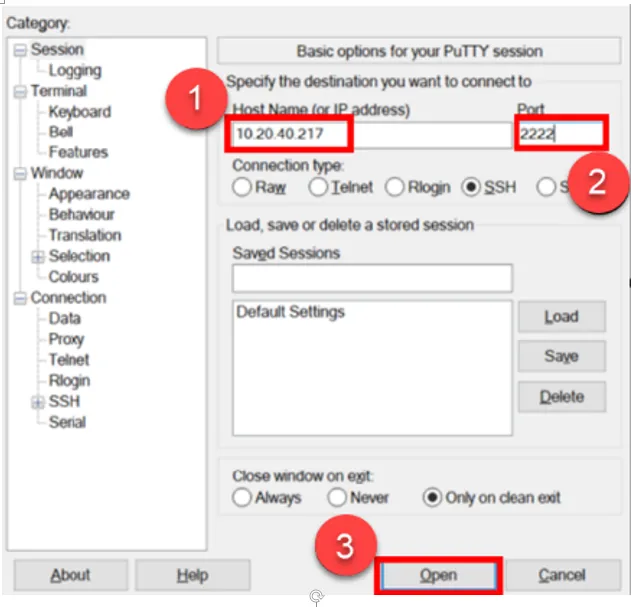
Task: Select Default Settings in the sessions list
Action: click(x=290, y=312)
